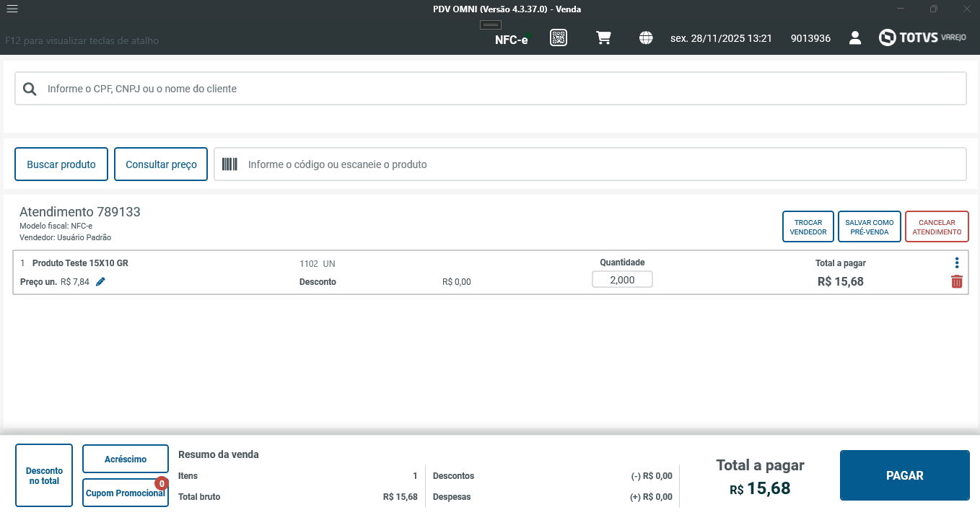Click the NFC-e status indicator
The image size is (980, 515).
pos(512,40)
